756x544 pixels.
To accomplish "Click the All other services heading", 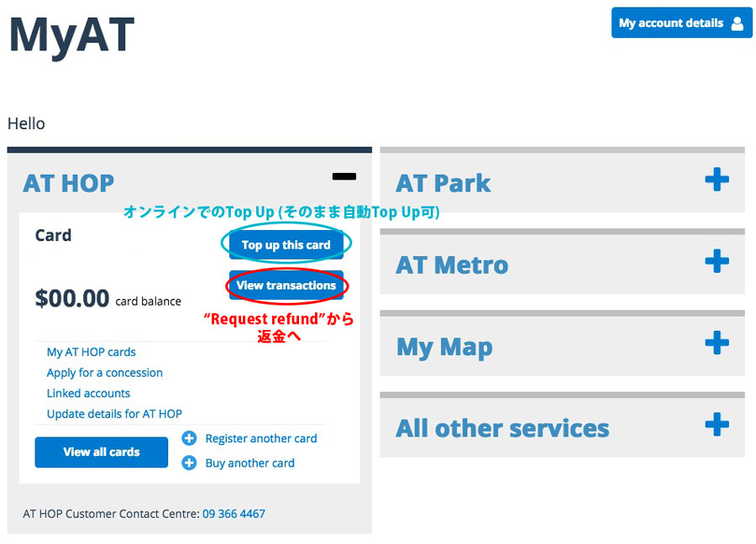I will [x=502, y=428].
